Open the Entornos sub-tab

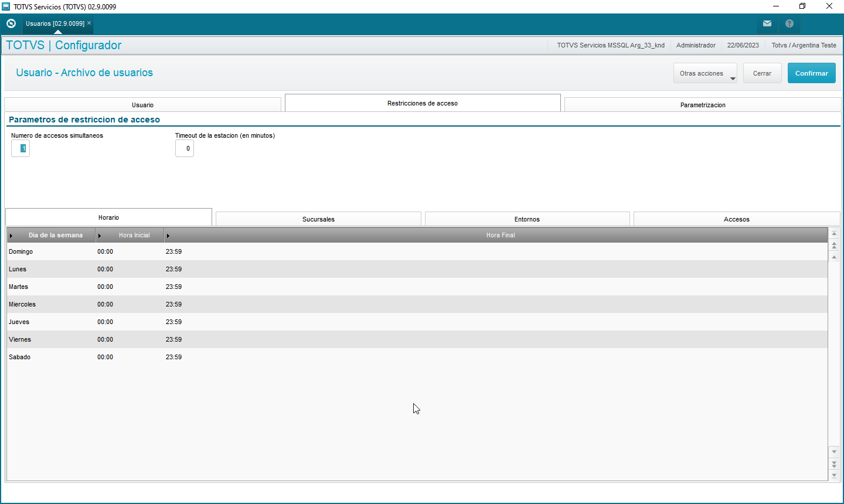click(527, 219)
